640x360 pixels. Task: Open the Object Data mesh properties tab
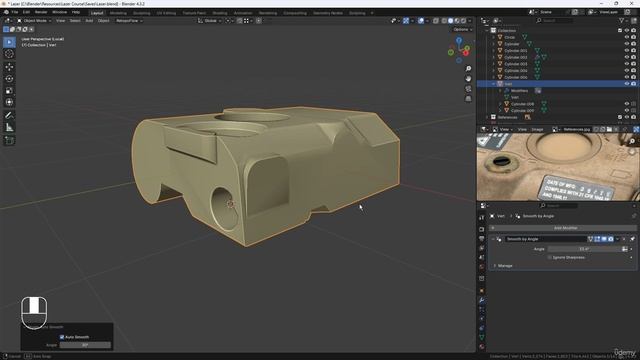(482, 337)
